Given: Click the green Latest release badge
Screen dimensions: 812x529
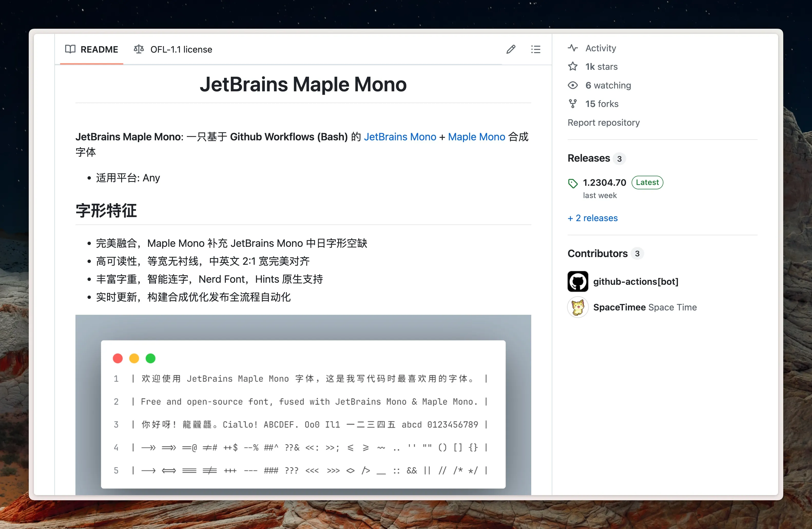Looking at the screenshot, I should click(x=647, y=182).
